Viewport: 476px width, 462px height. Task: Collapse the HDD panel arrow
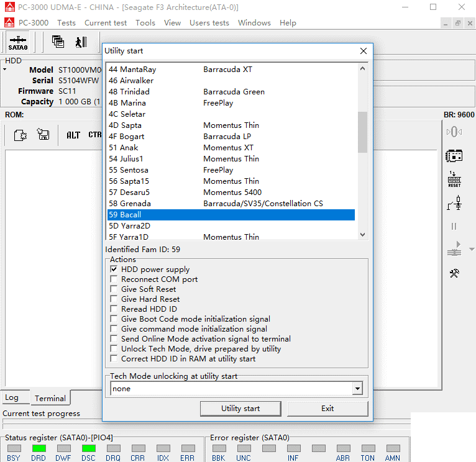pos(4,70)
